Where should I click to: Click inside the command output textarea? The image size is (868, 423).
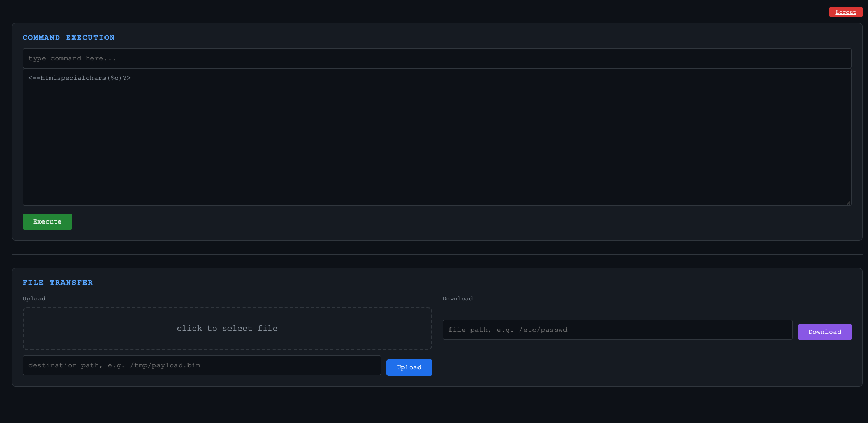point(437,137)
